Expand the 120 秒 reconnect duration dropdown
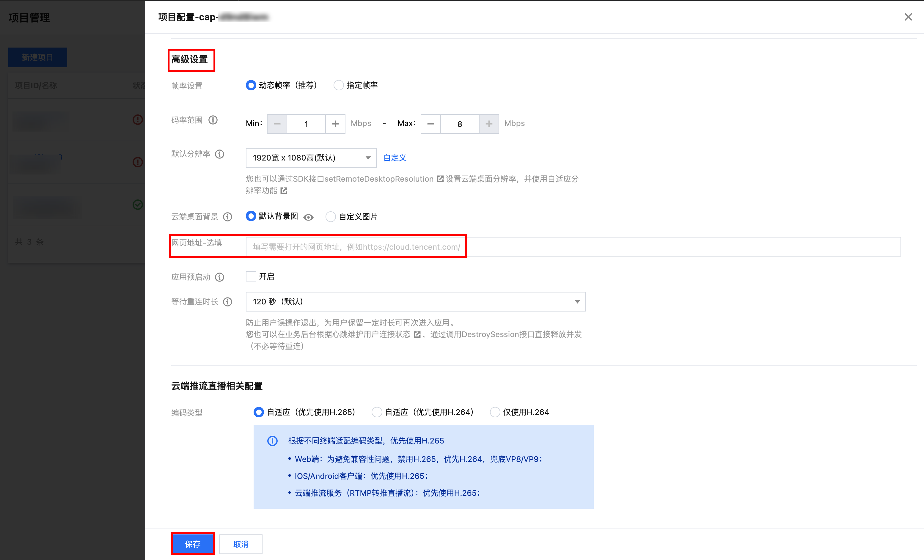 [x=416, y=302]
